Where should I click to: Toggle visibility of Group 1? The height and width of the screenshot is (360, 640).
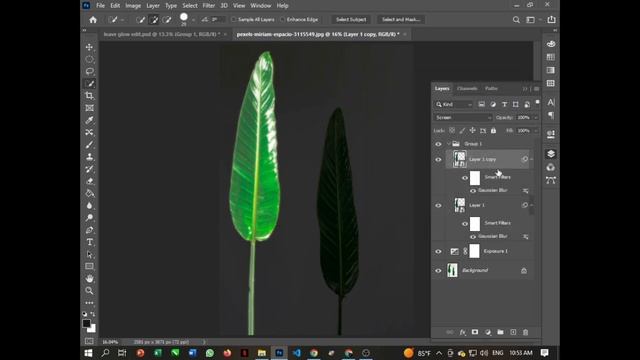click(x=438, y=144)
